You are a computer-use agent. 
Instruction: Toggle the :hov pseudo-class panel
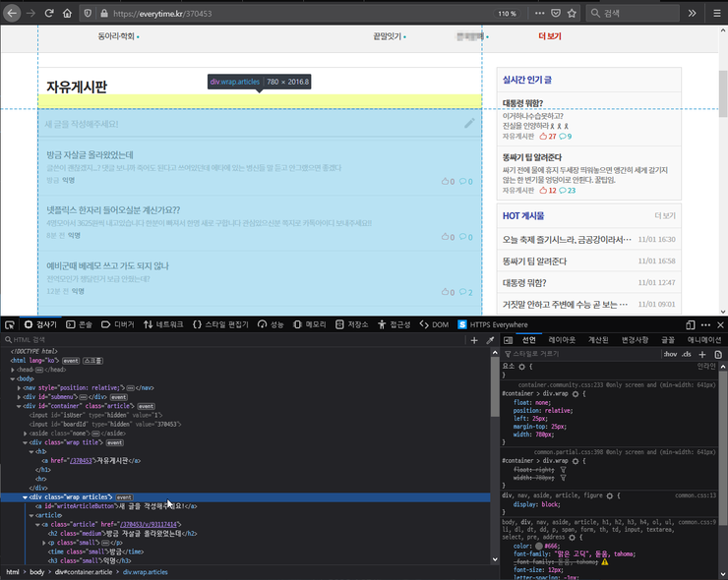[x=670, y=354]
